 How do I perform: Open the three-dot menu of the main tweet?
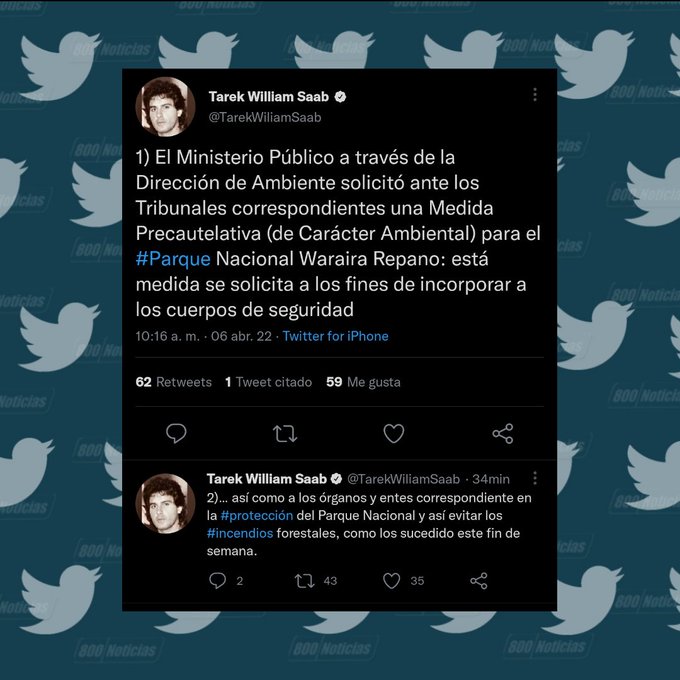535,94
